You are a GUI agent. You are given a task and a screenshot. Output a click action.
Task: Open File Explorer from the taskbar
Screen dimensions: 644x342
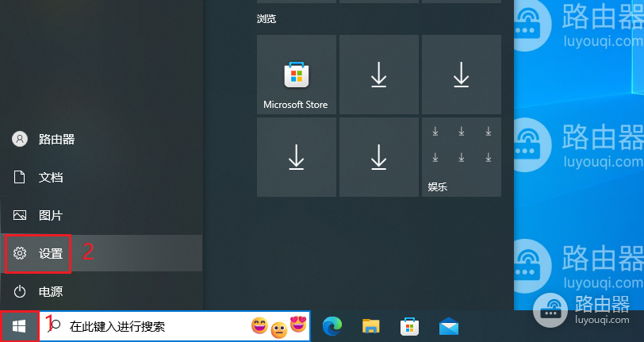point(371,327)
